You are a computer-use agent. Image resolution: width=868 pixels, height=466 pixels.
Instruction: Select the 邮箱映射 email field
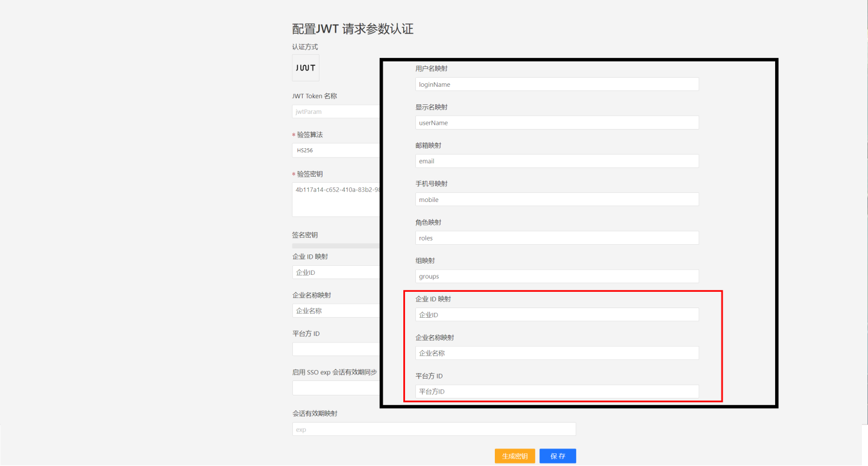(557, 161)
